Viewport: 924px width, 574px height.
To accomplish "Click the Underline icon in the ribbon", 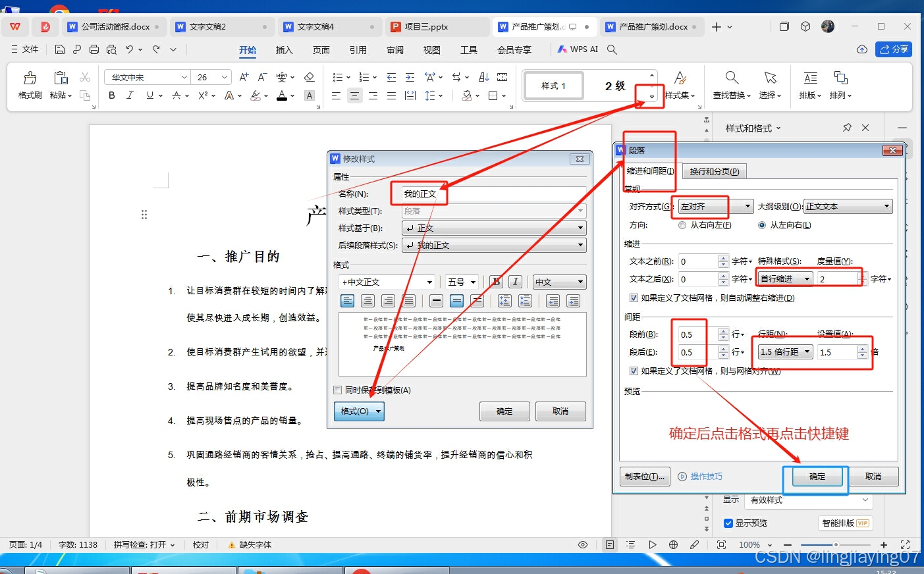I will click(150, 95).
